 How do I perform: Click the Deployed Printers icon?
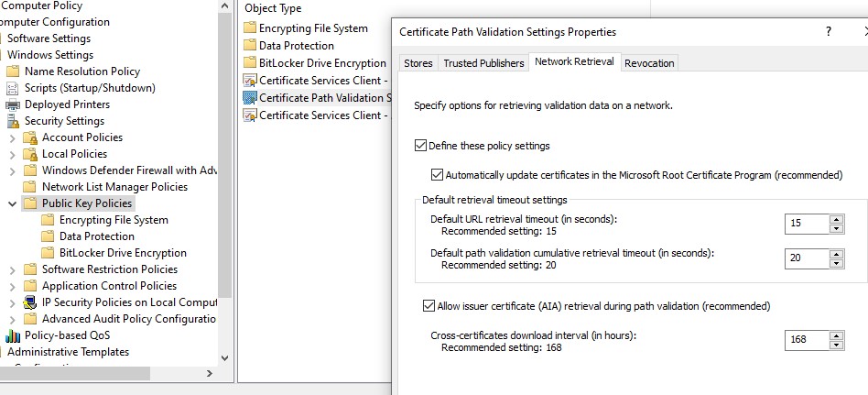pyautogui.click(x=13, y=104)
